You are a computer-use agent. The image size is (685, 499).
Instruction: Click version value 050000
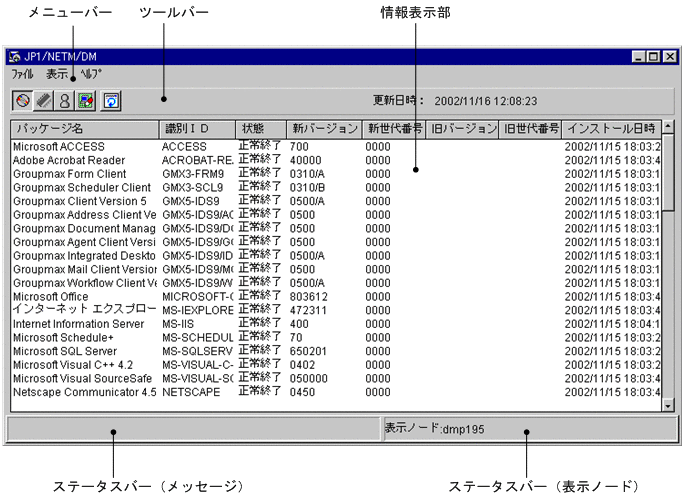(x=308, y=378)
